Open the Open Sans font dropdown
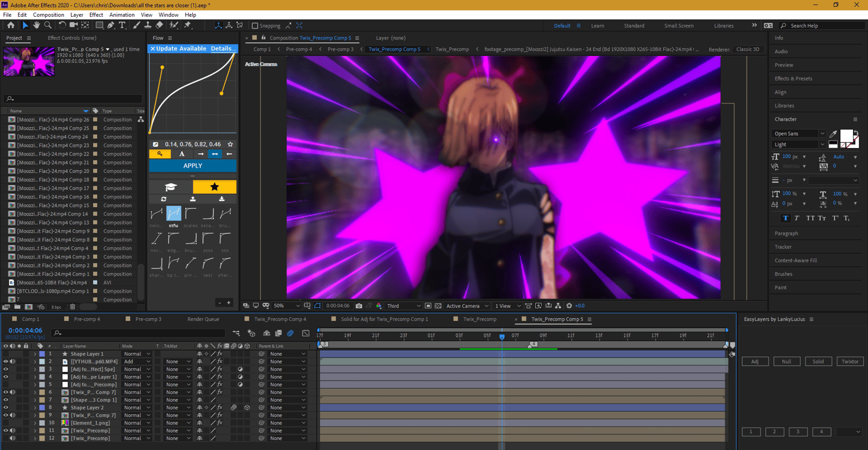Screen dimensions: 868x450 click(x=800, y=134)
